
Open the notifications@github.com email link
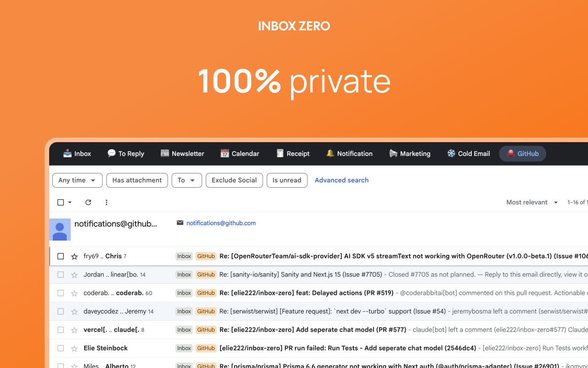221,223
